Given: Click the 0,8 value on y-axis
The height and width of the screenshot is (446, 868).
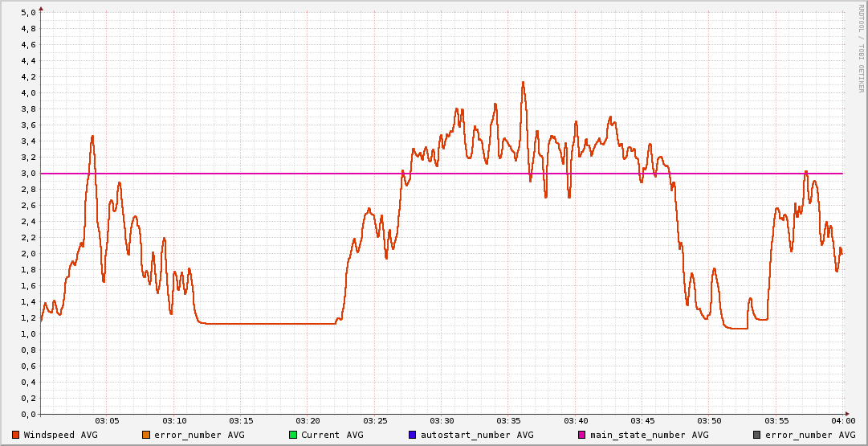Looking at the screenshot, I should (30, 350).
